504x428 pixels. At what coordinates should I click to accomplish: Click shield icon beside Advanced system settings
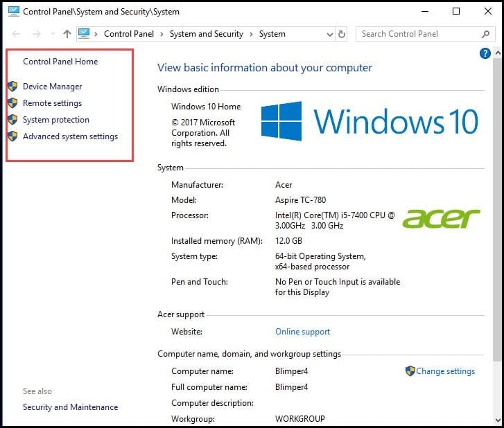tap(12, 136)
